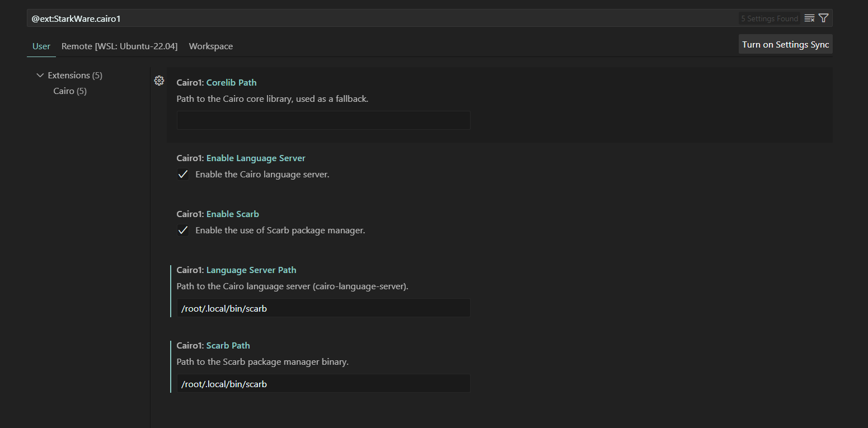The image size is (868, 428).
Task: Click the Scarb Path input field
Action: pyautogui.click(x=323, y=384)
